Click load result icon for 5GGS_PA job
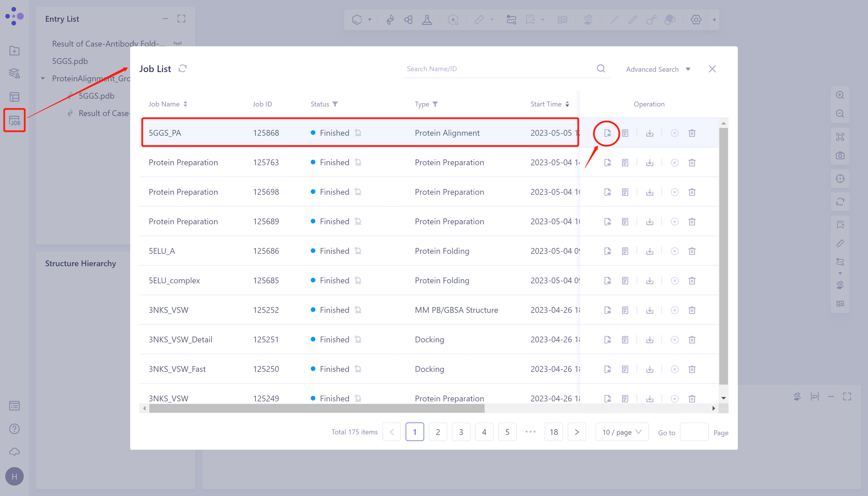 pos(608,133)
